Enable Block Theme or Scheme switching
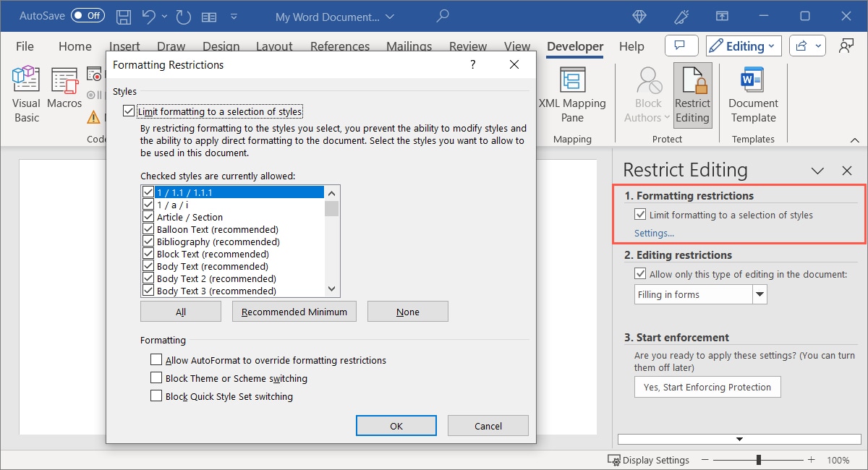Viewport: 868px width, 470px height. [156, 378]
